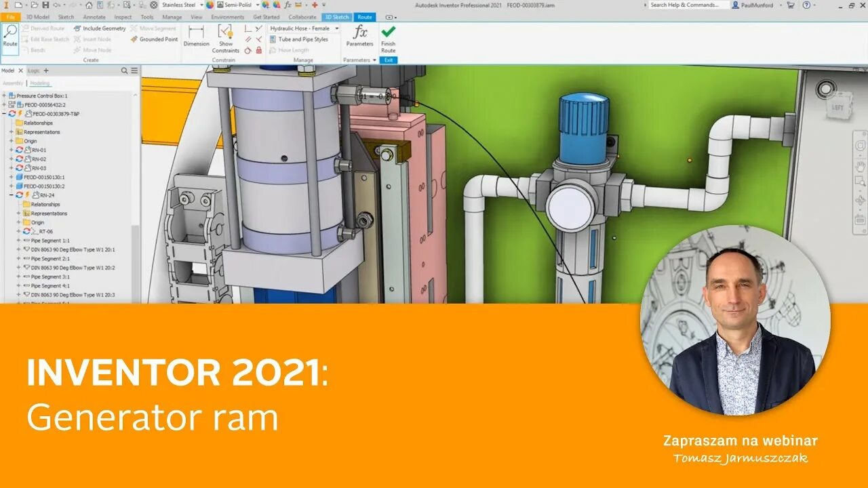Activate the Dimension tool
Screen dimensions: 868x488
(196, 36)
